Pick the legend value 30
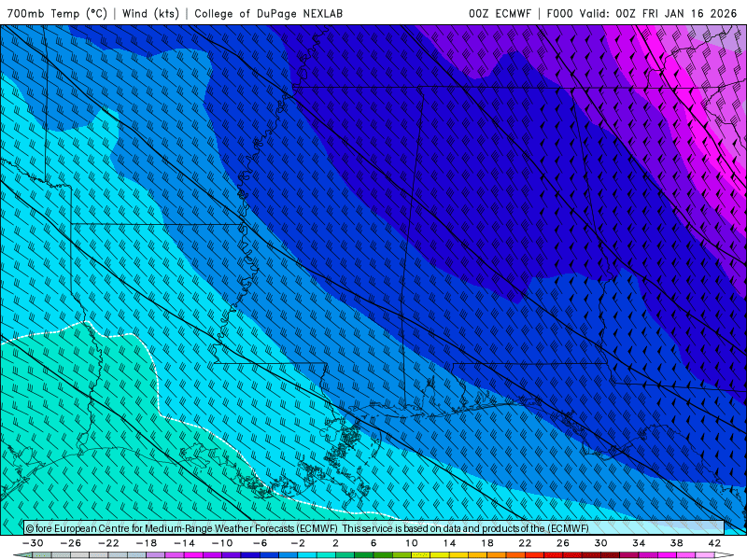 point(600,543)
